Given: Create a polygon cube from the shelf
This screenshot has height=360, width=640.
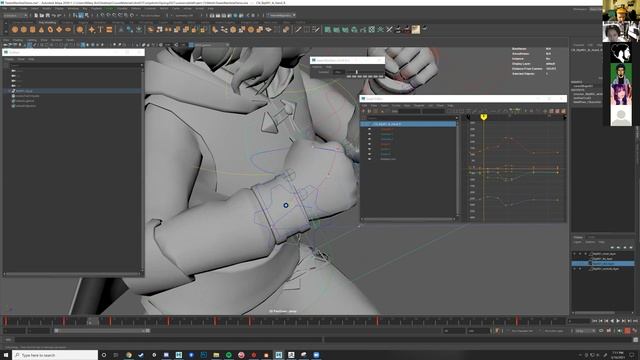Looking at the screenshot, I should pos(24,29).
